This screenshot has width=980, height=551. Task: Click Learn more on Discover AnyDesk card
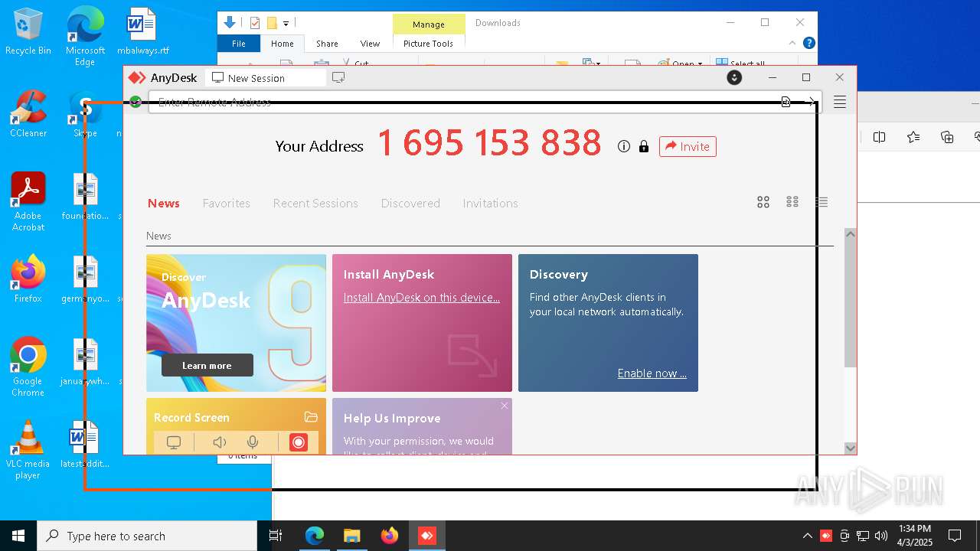coord(207,365)
